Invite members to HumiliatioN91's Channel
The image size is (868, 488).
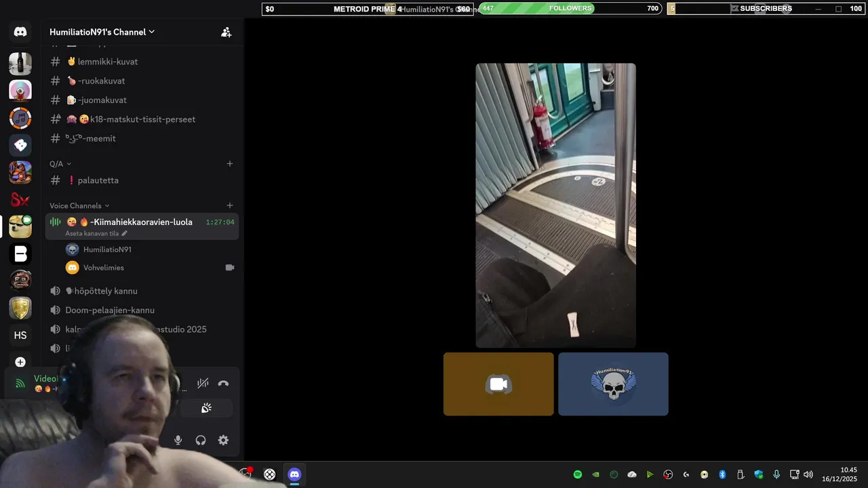point(226,32)
